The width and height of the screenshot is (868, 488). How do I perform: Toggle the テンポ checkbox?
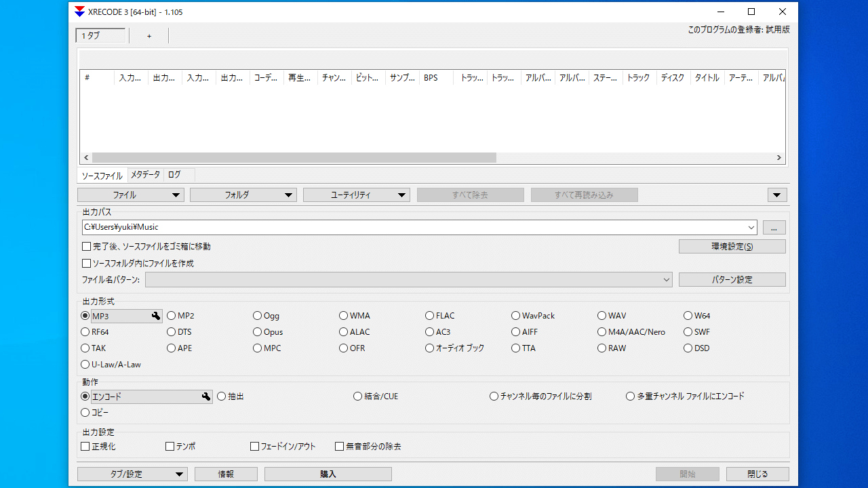pyautogui.click(x=170, y=447)
